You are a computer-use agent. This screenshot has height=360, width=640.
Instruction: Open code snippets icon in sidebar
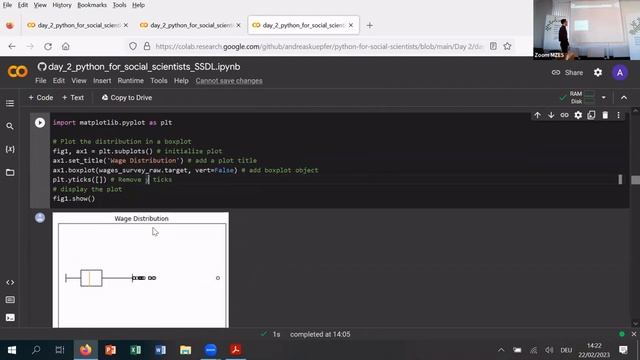click(10, 282)
